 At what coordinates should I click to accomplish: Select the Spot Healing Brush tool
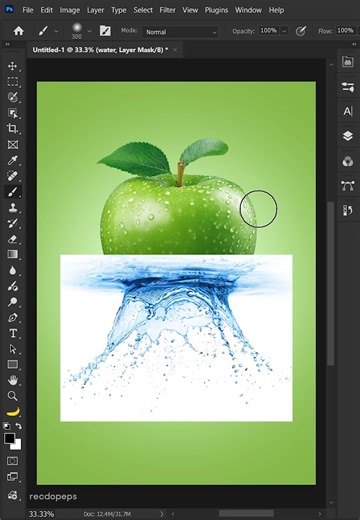pos(13,176)
